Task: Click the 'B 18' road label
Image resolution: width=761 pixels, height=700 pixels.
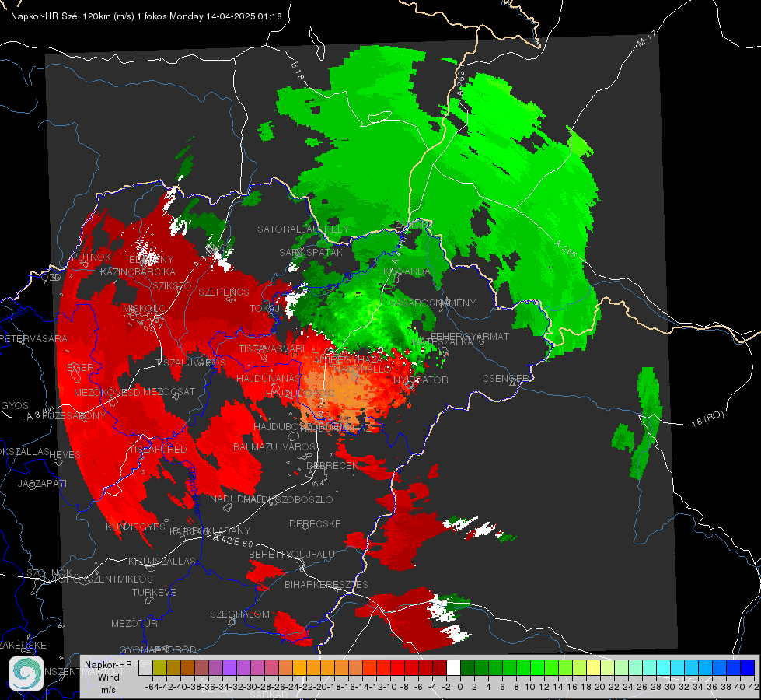Action: [298, 71]
